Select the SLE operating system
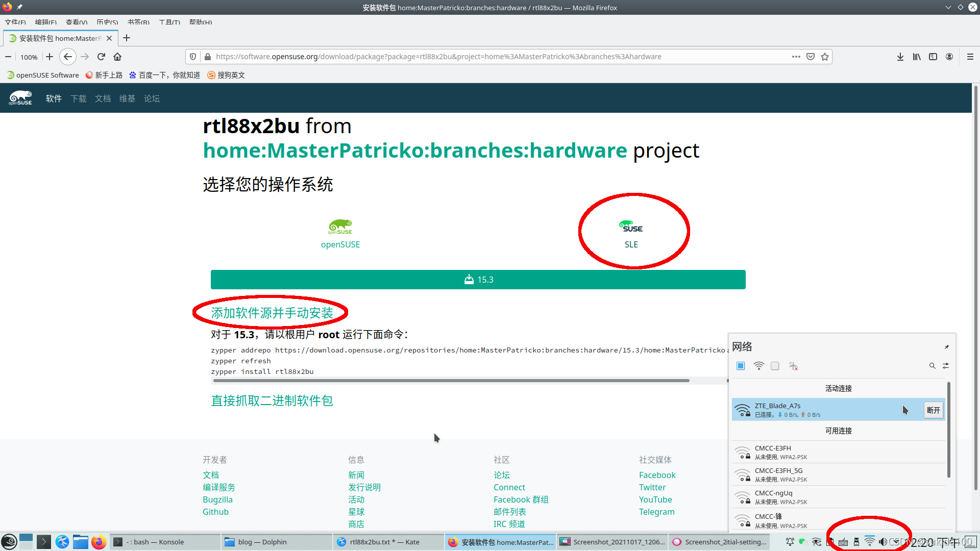 tap(631, 234)
